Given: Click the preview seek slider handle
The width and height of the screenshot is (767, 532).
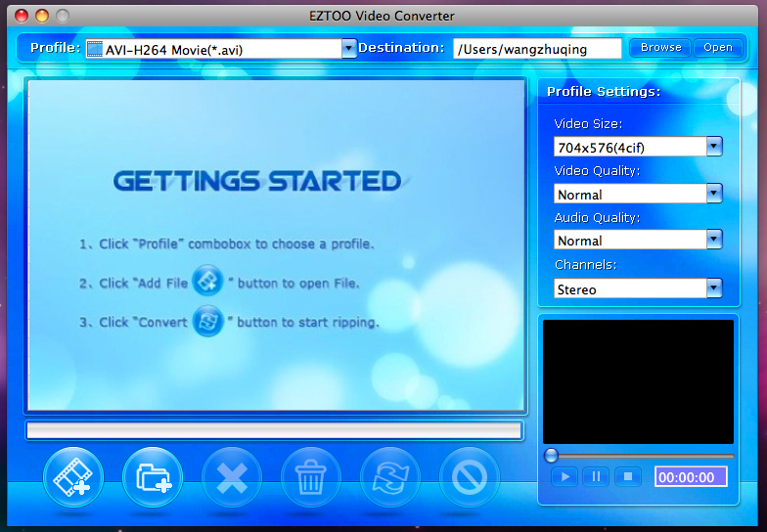Looking at the screenshot, I should click(552, 456).
